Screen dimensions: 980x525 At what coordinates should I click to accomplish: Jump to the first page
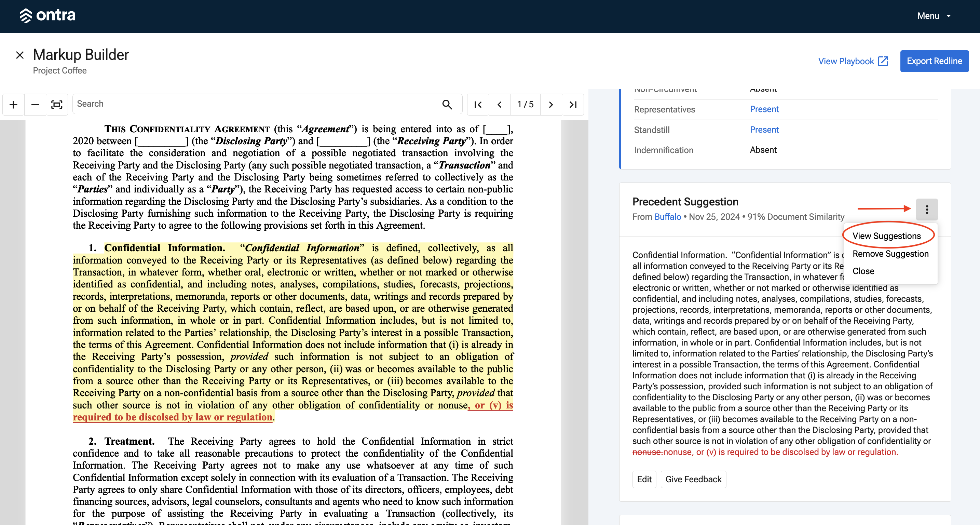click(x=478, y=104)
